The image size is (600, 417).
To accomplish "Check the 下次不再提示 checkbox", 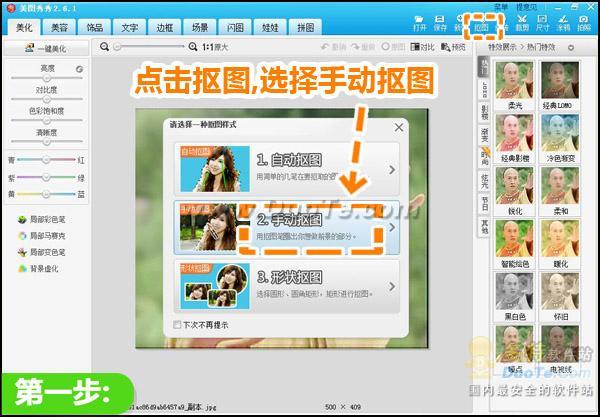I will (x=179, y=325).
